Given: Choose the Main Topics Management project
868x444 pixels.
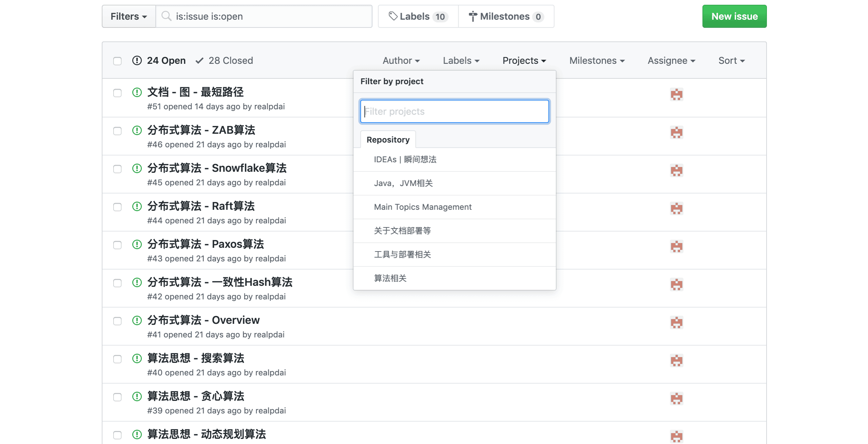Looking at the screenshot, I should [x=422, y=207].
